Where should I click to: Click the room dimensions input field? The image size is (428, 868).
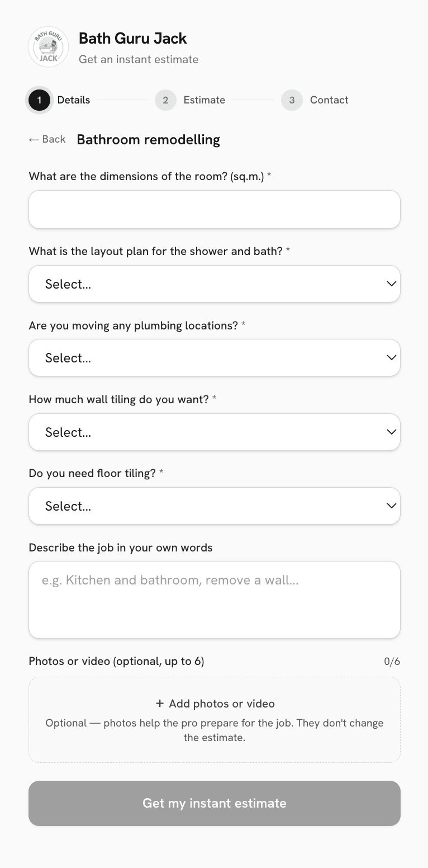pyautogui.click(x=215, y=209)
